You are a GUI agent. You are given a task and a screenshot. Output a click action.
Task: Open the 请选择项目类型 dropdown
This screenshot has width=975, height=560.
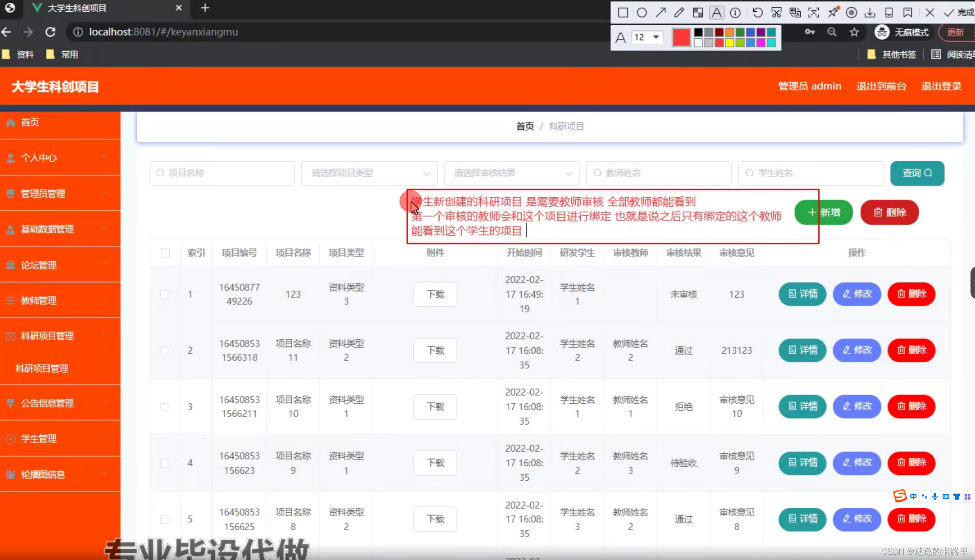click(x=369, y=173)
